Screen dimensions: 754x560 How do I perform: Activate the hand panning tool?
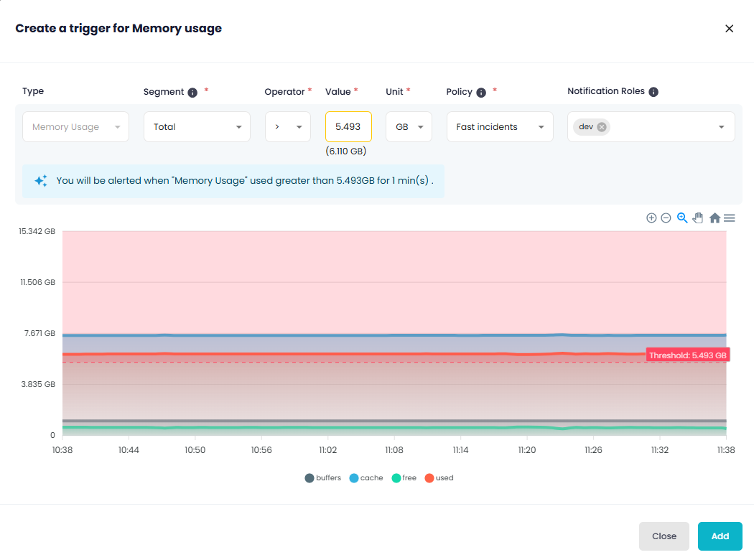697,218
